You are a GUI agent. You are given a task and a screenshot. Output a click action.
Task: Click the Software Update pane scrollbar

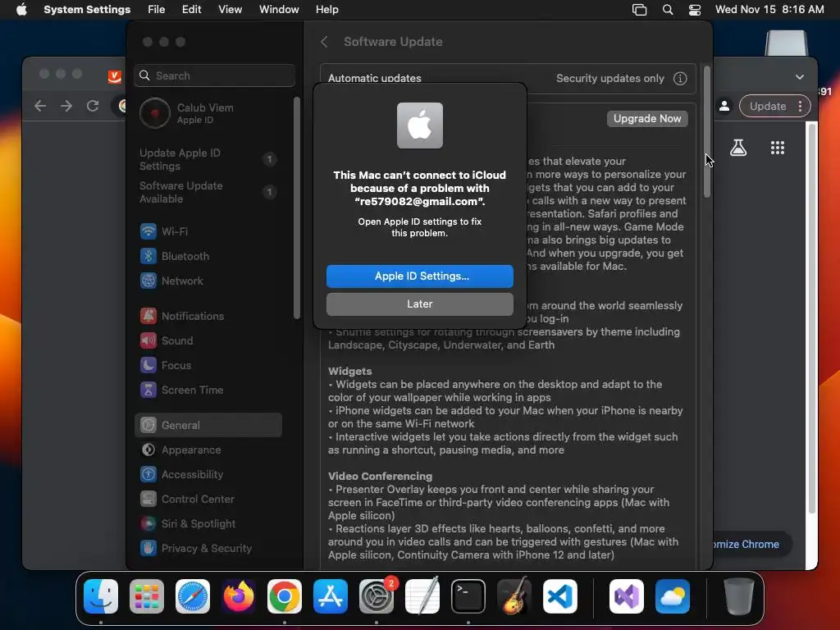(x=706, y=131)
